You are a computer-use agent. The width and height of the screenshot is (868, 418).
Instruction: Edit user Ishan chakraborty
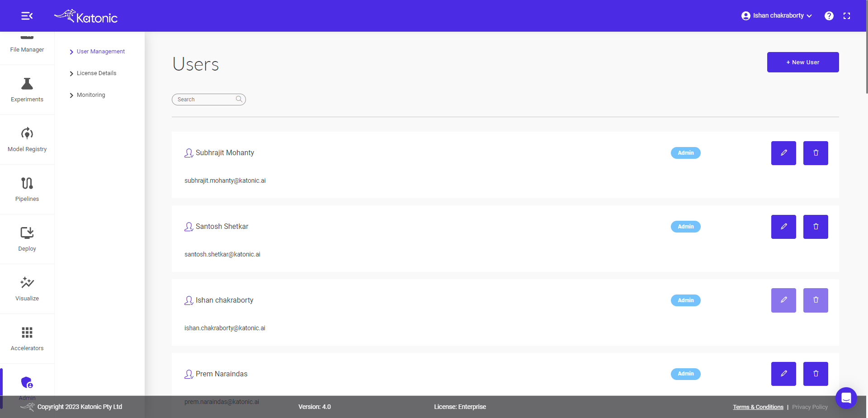coord(783,300)
